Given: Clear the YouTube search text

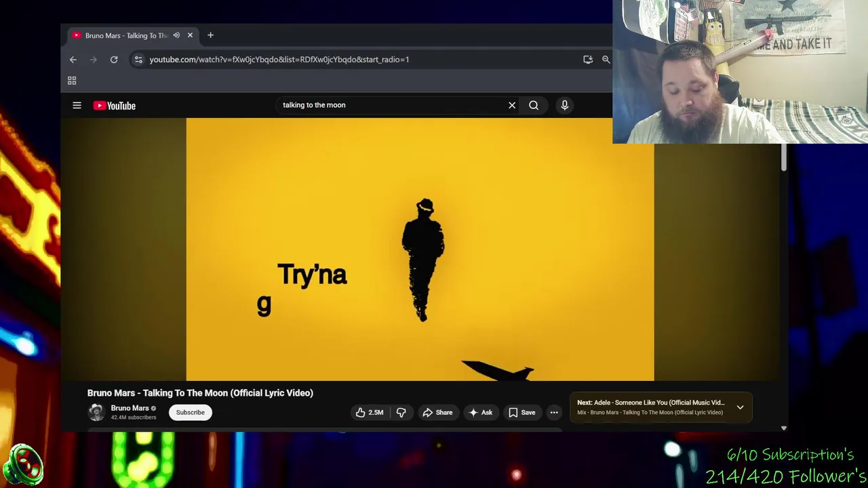Looking at the screenshot, I should pos(512,105).
